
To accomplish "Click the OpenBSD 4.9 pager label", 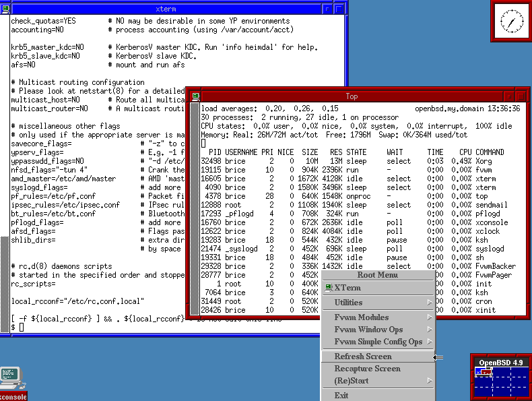I will (x=500, y=363).
